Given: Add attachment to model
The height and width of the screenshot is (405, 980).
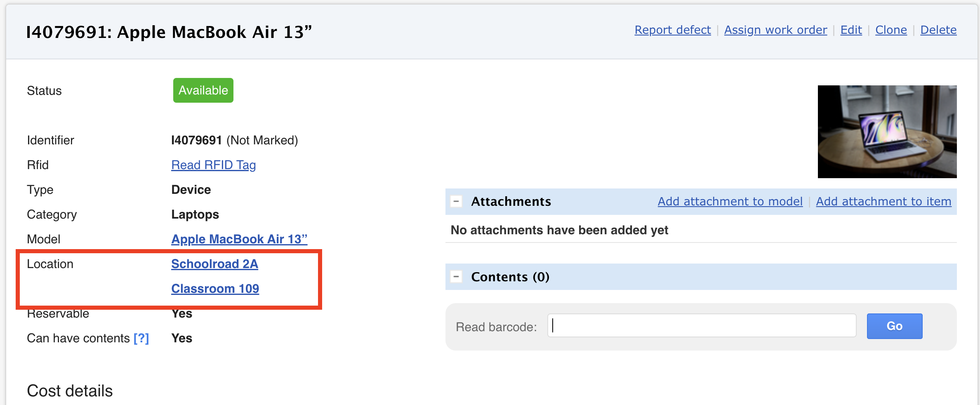Looking at the screenshot, I should coord(730,201).
